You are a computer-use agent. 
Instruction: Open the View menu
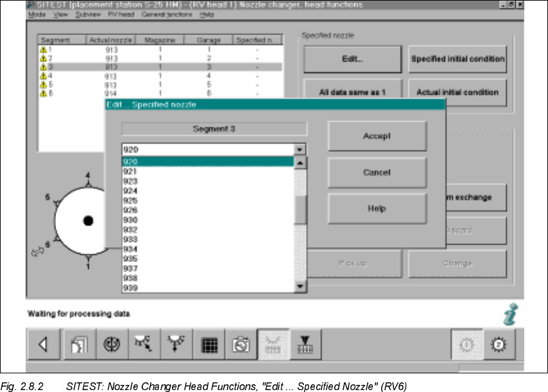61,15
